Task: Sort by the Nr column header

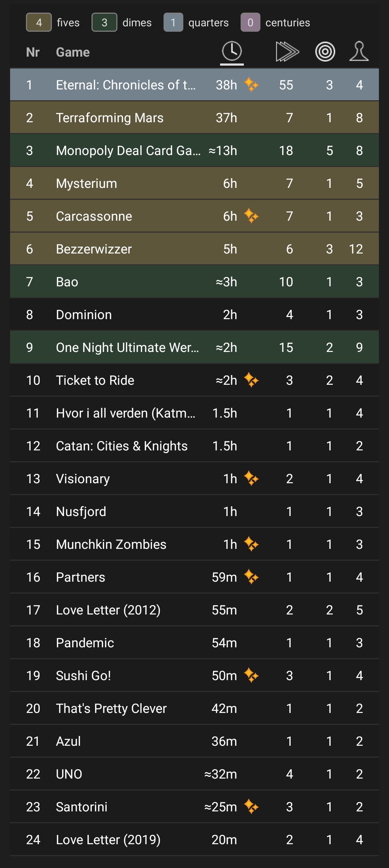Action: [33, 52]
